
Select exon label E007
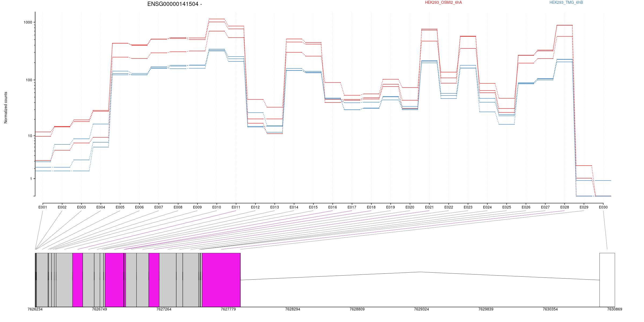(x=159, y=207)
